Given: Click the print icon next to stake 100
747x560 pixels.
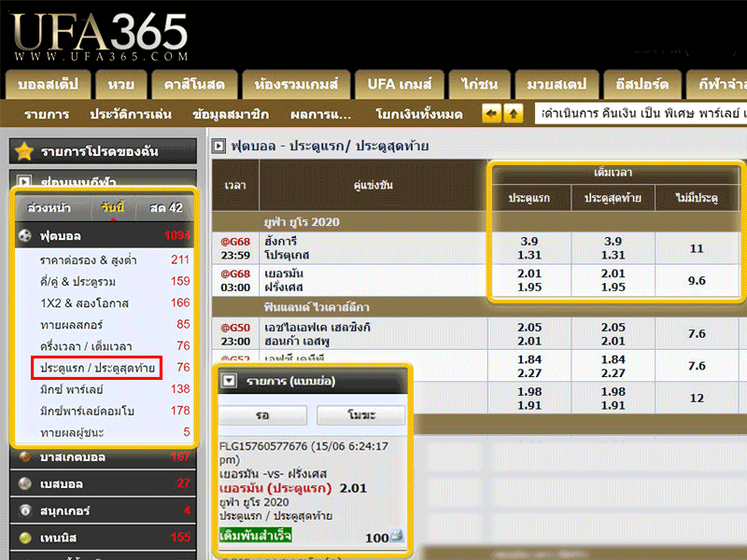Looking at the screenshot, I should 397,536.
